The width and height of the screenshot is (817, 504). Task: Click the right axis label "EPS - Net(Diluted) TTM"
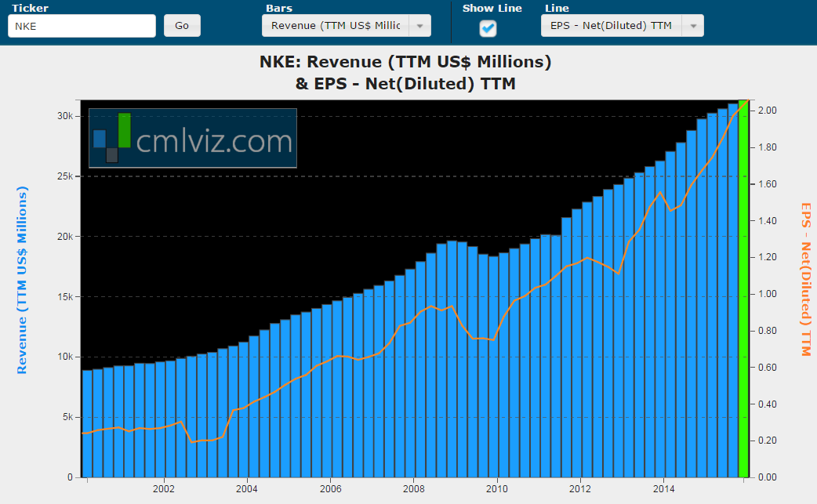click(805, 280)
